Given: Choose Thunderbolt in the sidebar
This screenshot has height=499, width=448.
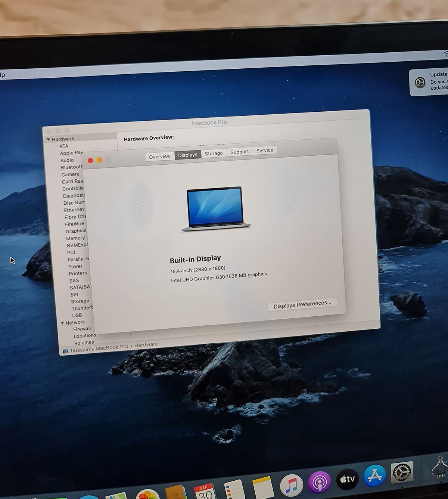Looking at the screenshot, I should click(x=82, y=308).
